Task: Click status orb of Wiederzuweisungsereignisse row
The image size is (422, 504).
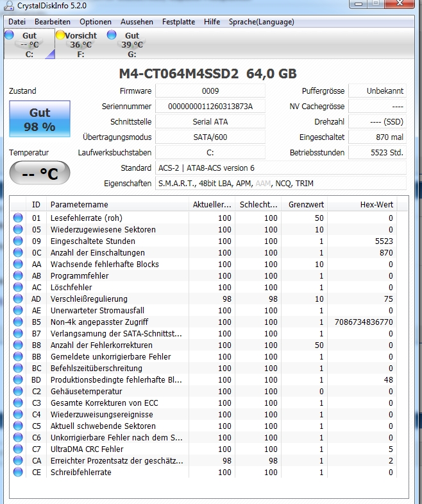Action: pyautogui.click(x=18, y=414)
